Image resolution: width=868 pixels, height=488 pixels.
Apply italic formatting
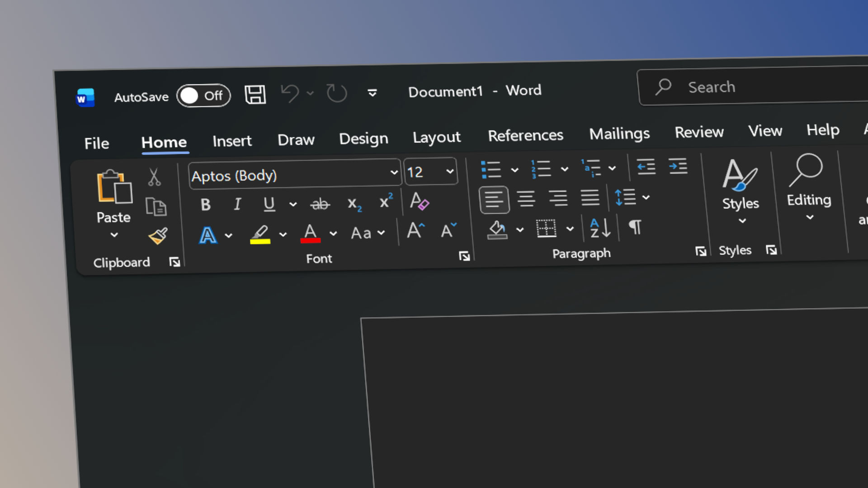[237, 204]
